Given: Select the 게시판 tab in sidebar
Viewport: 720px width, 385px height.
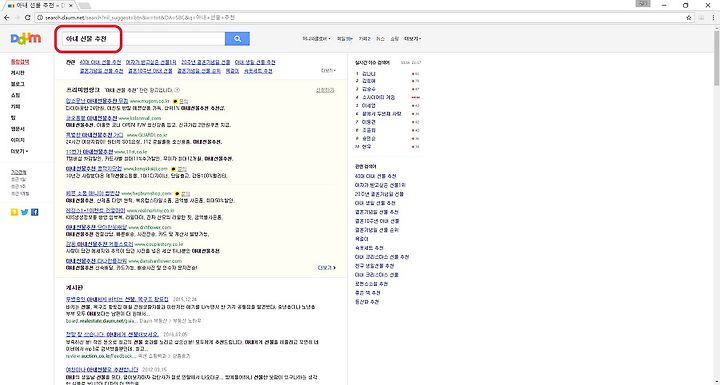Looking at the screenshot, I should pyautogui.click(x=18, y=73).
